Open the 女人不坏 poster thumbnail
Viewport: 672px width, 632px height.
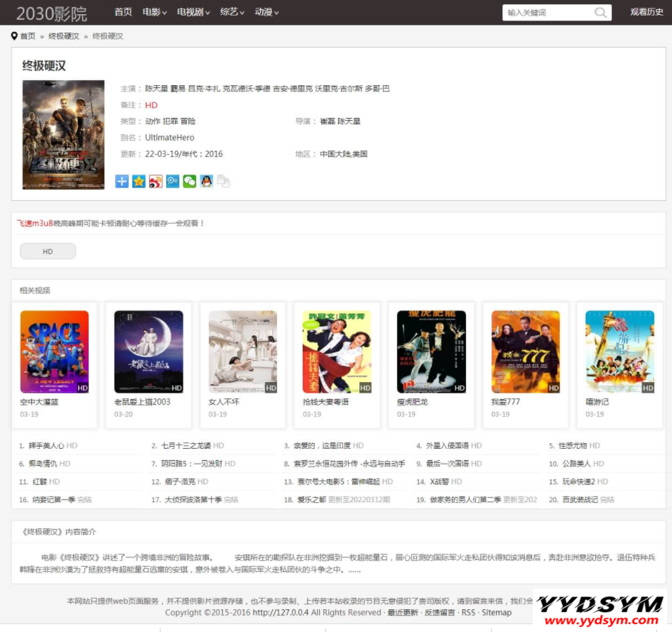pyautogui.click(x=243, y=352)
